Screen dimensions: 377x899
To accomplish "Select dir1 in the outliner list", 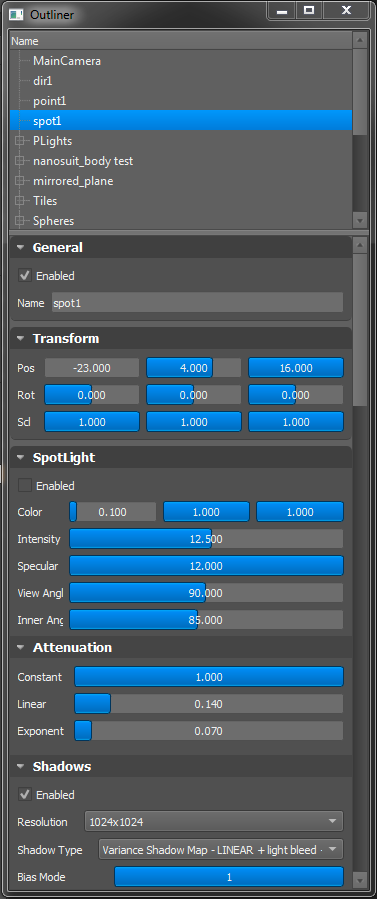I will (x=42, y=81).
